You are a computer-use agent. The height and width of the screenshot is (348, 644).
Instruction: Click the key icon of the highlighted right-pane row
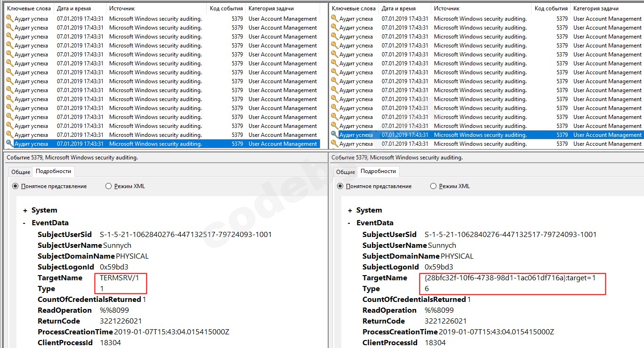[334, 135]
